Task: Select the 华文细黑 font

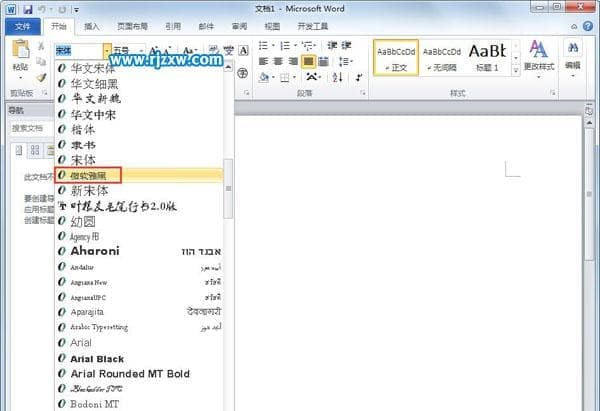Action: [x=139, y=83]
